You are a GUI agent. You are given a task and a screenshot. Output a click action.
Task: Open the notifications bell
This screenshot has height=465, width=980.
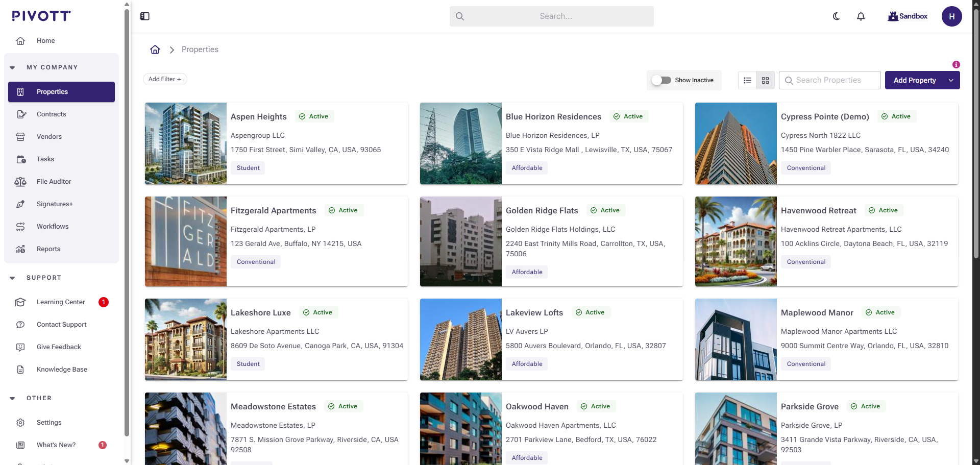click(x=861, y=16)
